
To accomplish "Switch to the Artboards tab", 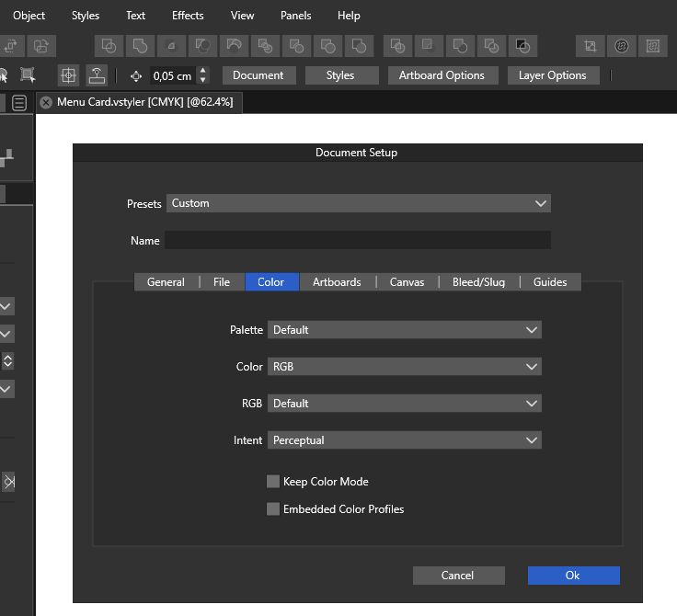I will coord(337,282).
